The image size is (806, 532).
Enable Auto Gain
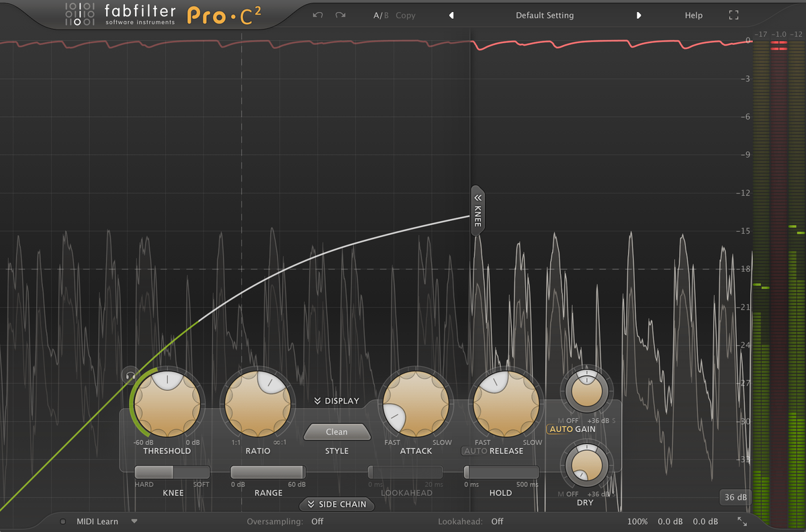coord(562,429)
